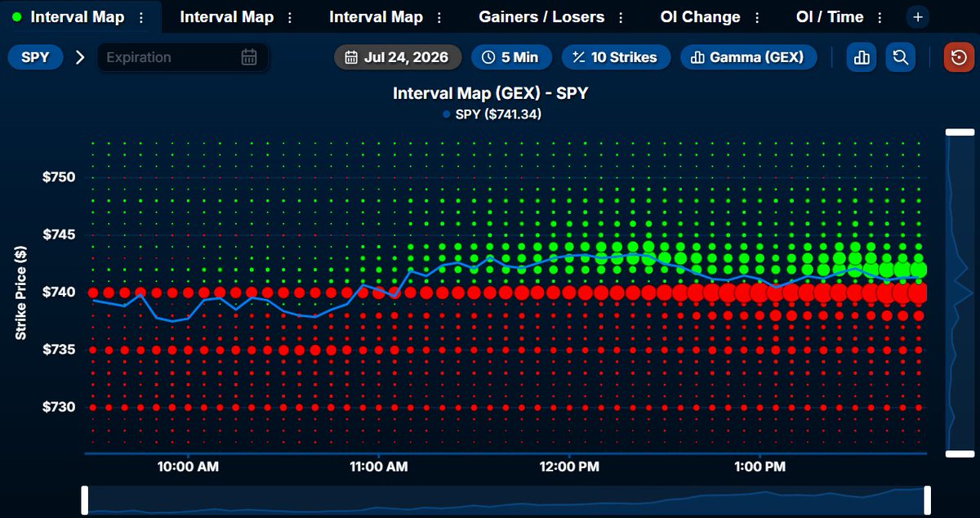Click the red reset history icon button
Screen dimensions: 980x518
pyautogui.click(x=959, y=57)
